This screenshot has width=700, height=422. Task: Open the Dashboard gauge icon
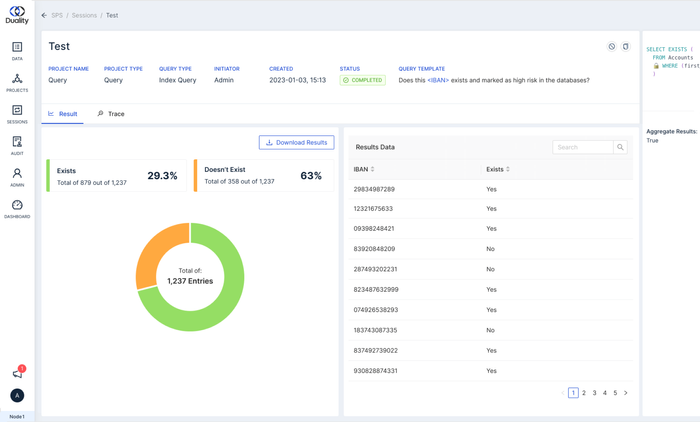[x=17, y=209]
